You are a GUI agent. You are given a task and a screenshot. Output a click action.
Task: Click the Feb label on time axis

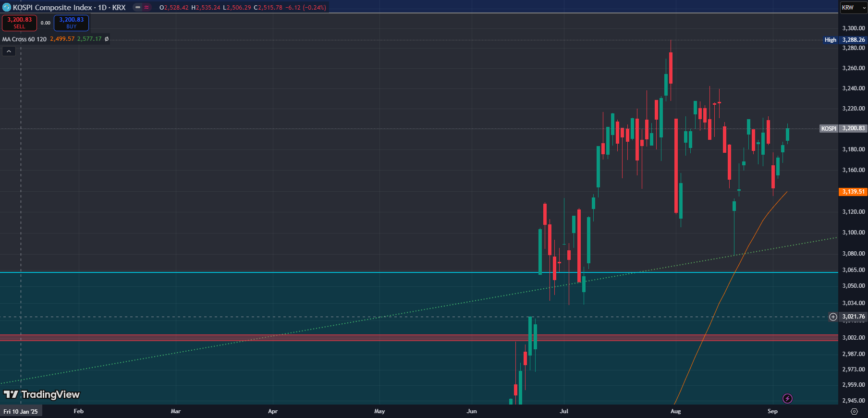pos(78,411)
